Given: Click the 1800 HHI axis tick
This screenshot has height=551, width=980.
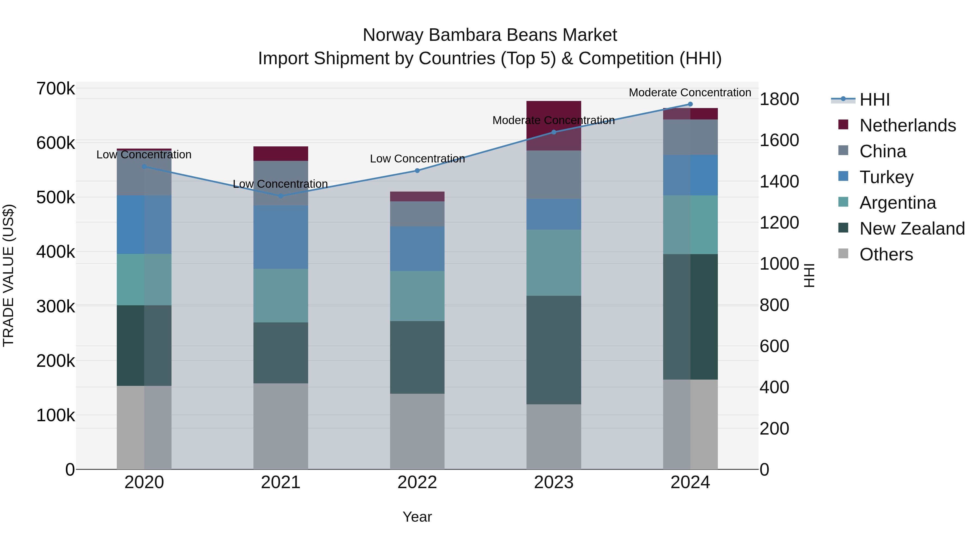Looking at the screenshot, I should click(779, 99).
